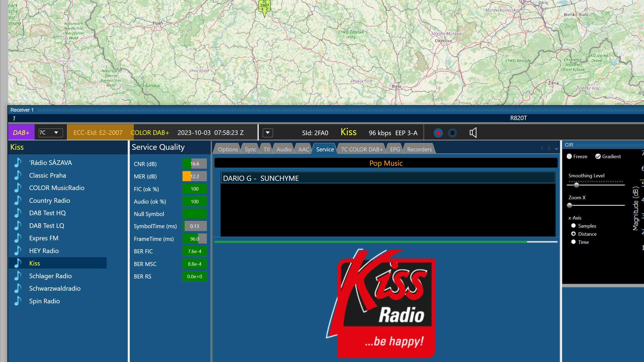Click the music note icon beside Spin Radio
644x362 pixels.
coord(18,301)
